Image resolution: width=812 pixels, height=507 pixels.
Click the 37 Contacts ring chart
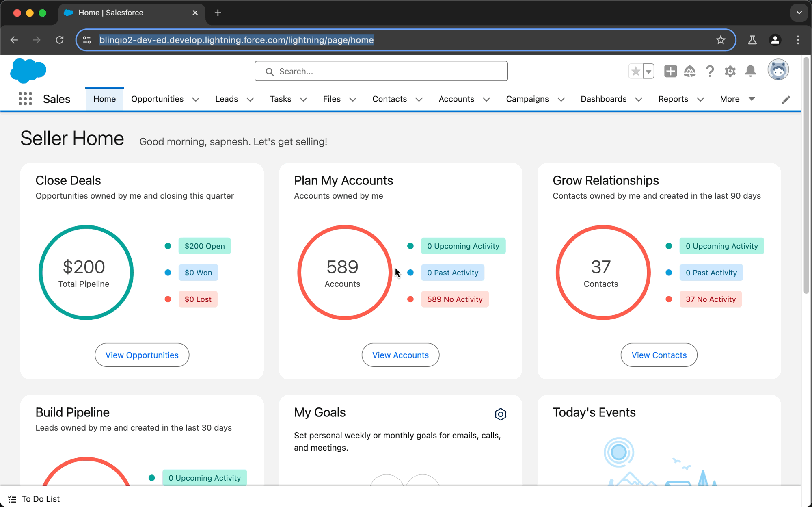603,273
